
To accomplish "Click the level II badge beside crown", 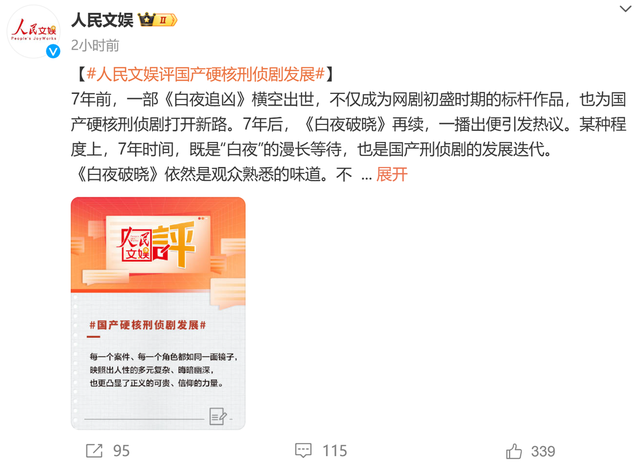I will tap(167, 20).
